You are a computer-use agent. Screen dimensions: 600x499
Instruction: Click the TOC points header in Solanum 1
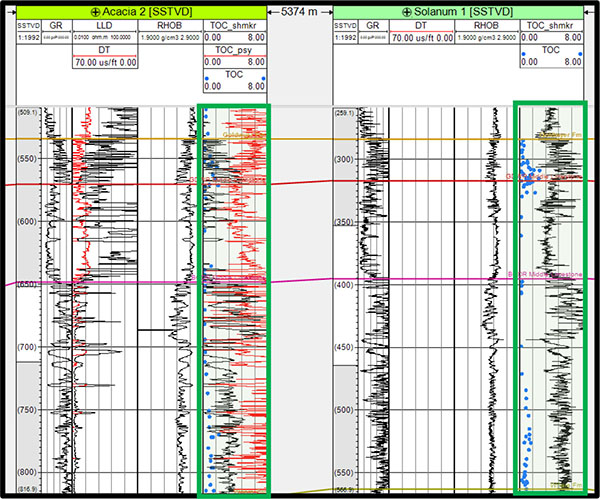point(550,49)
